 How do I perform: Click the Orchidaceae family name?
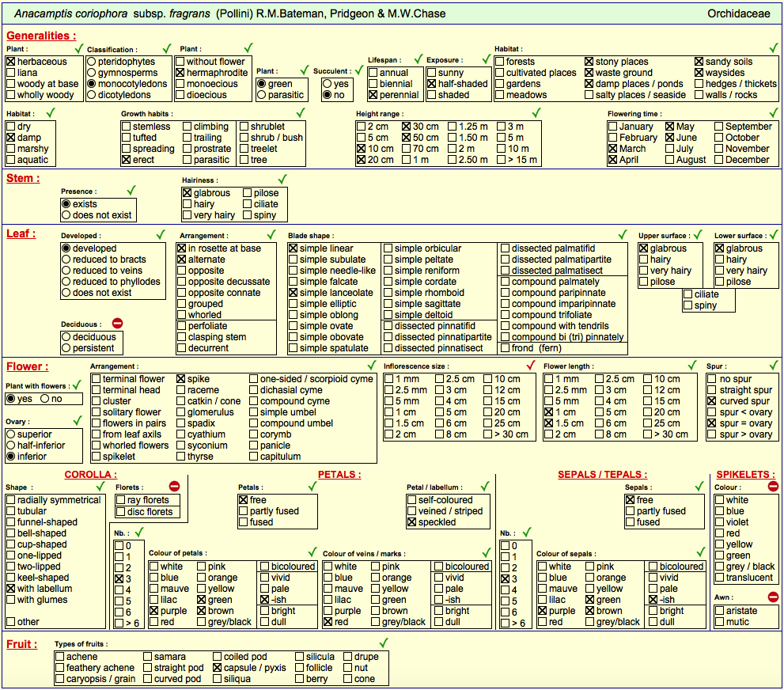(738, 13)
